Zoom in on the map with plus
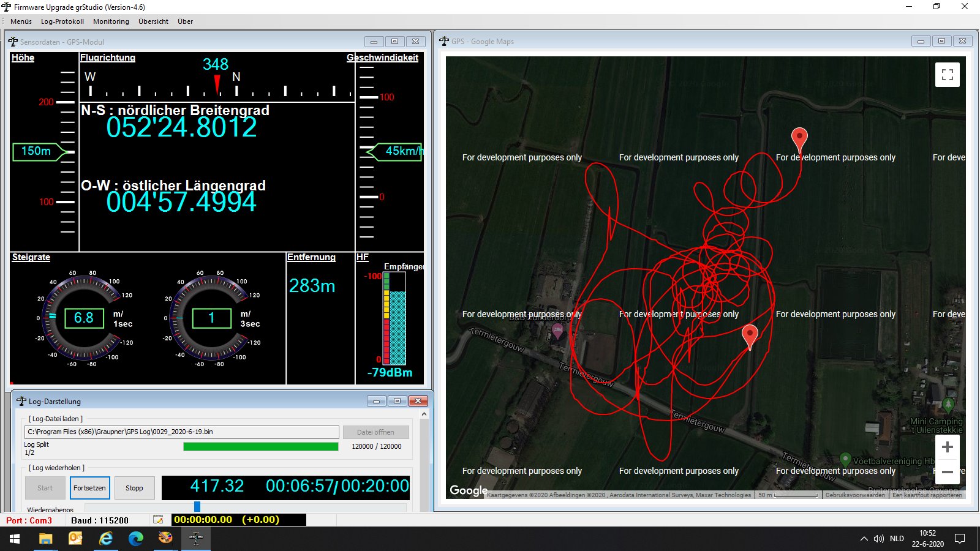980x551 pixels. (x=948, y=448)
